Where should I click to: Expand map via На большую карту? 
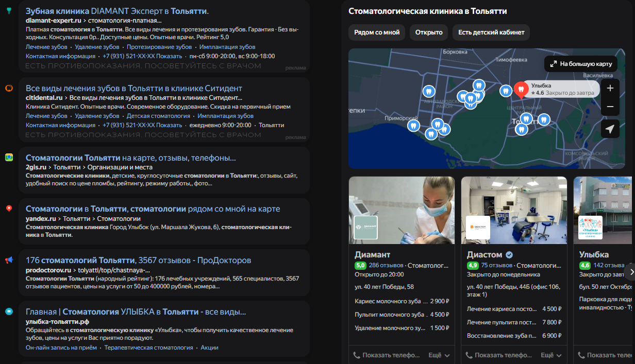tap(581, 64)
